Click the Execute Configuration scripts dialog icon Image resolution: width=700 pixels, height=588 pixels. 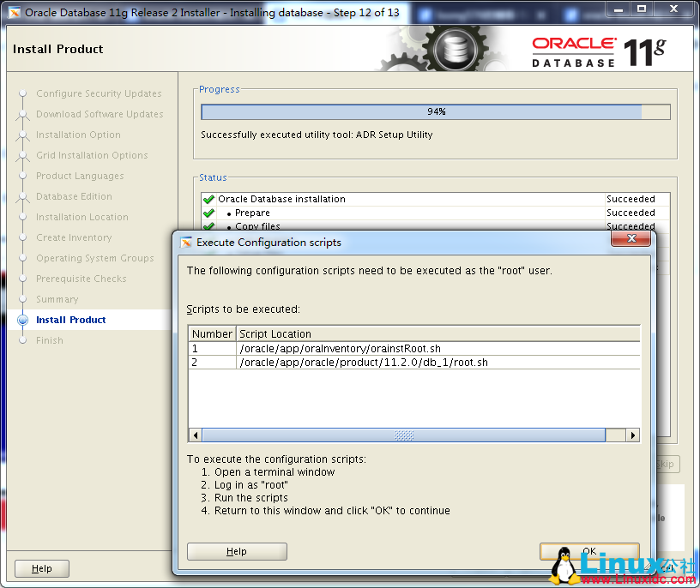pos(184,243)
